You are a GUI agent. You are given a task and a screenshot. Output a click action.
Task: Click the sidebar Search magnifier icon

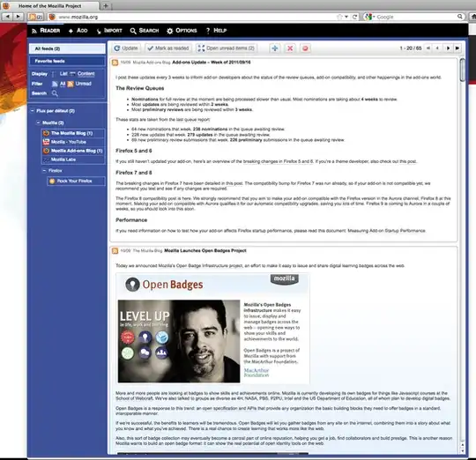tap(55, 93)
